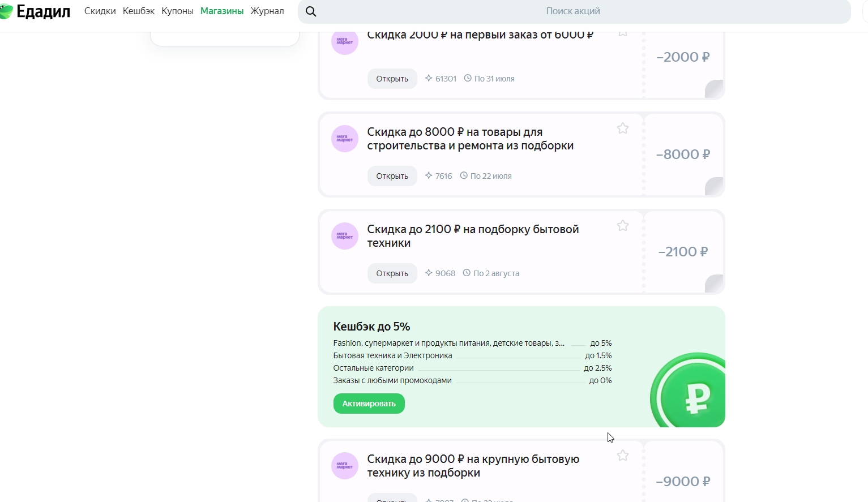Go to Купоны in the navigation

pyautogui.click(x=177, y=11)
